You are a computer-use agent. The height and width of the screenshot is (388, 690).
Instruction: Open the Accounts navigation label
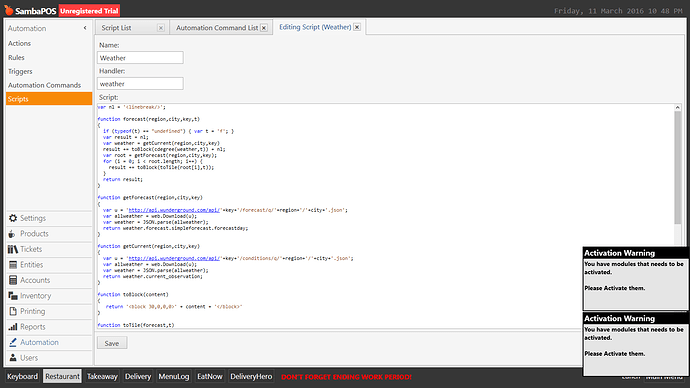[x=35, y=280]
